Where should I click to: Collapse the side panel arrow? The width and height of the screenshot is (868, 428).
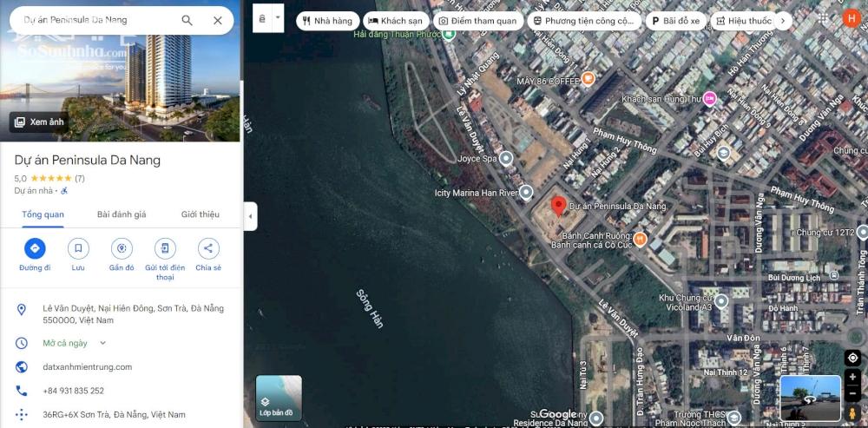250,216
